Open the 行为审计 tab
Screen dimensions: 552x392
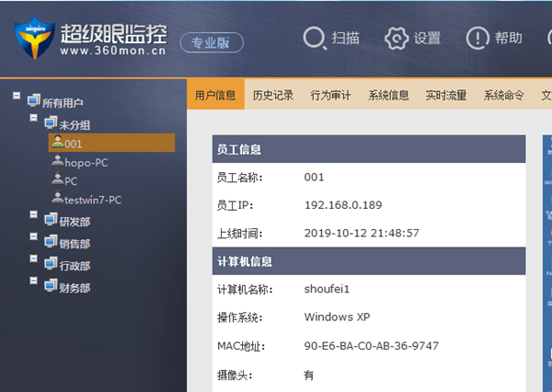330,95
